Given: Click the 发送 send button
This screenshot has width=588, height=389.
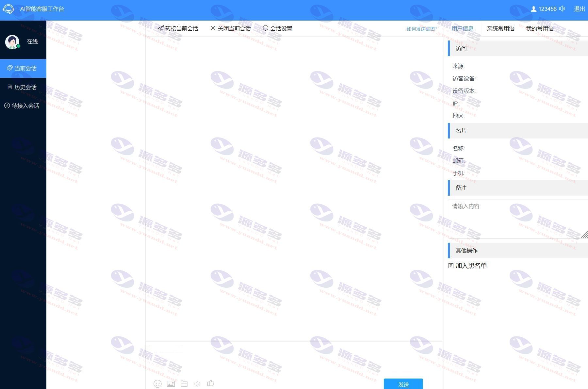Looking at the screenshot, I should coord(403,384).
